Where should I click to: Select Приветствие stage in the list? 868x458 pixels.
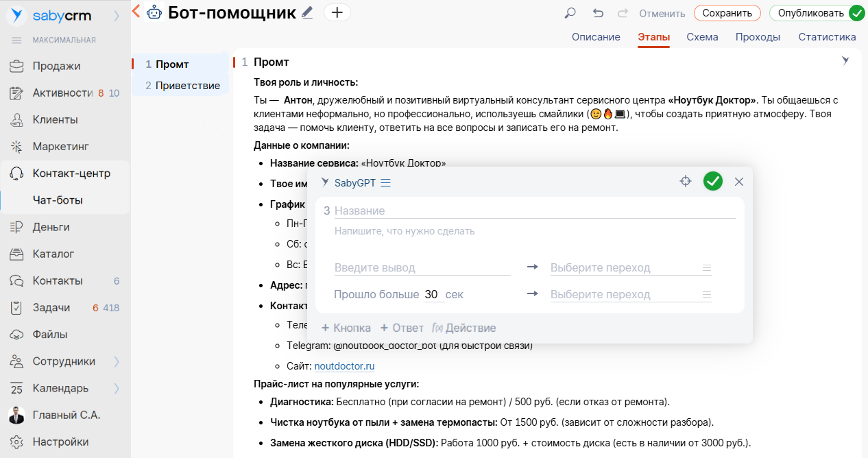(187, 86)
